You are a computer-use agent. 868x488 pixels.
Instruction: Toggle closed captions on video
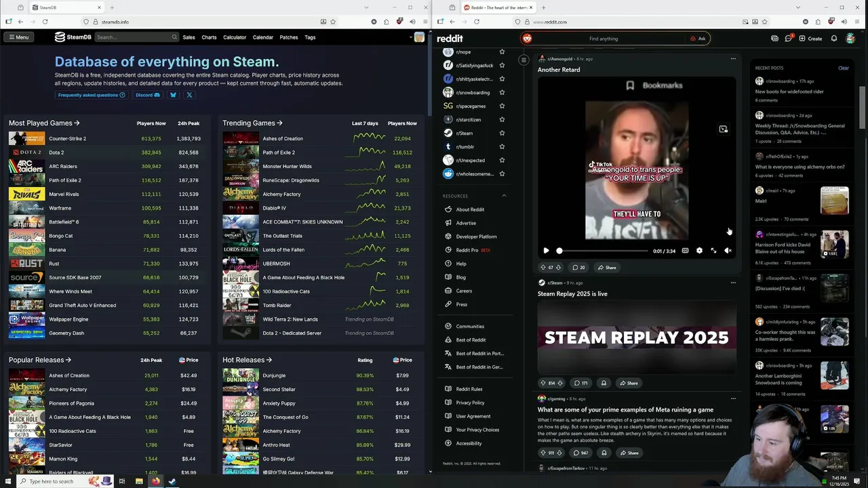coord(685,251)
